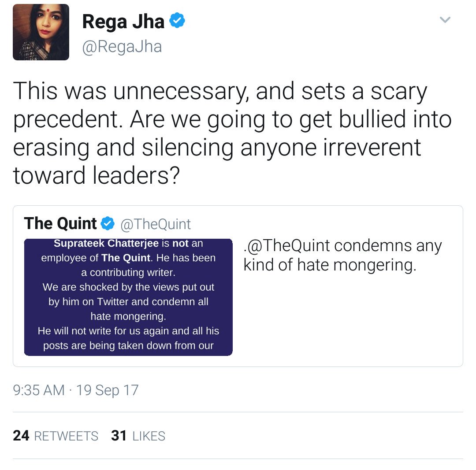Click 'Suprateek Chatterjee' name in the statement image
Screen dimensions: 476x470
106,243
